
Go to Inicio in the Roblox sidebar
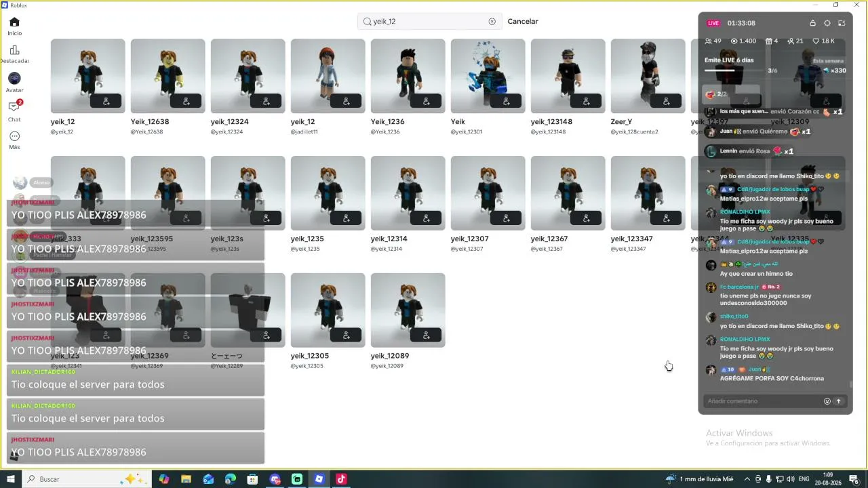14,26
